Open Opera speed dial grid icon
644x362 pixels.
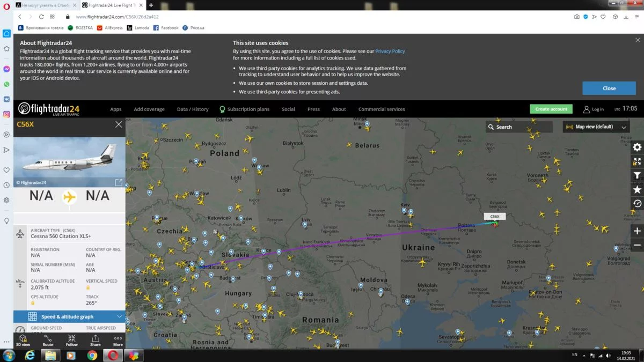[52, 17]
